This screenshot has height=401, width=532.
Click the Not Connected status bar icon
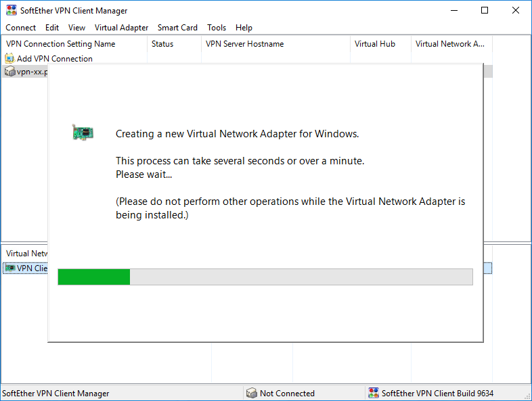click(x=251, y=393)
